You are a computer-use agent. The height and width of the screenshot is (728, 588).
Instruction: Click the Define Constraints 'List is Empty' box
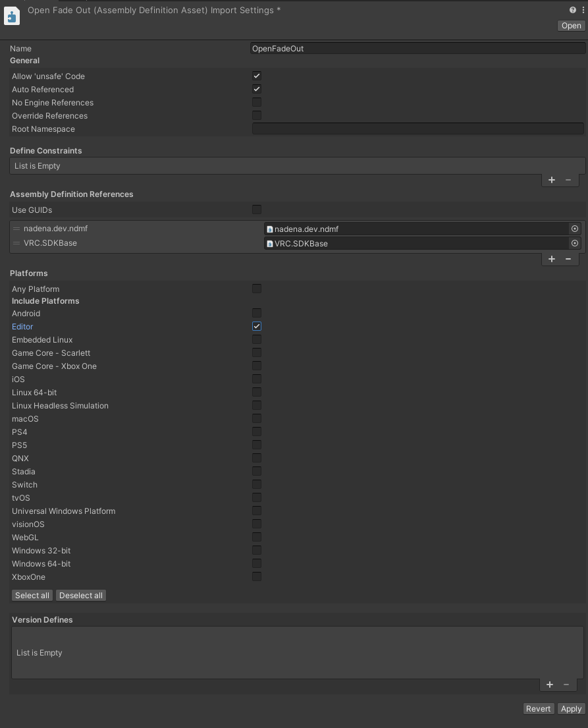297,166
